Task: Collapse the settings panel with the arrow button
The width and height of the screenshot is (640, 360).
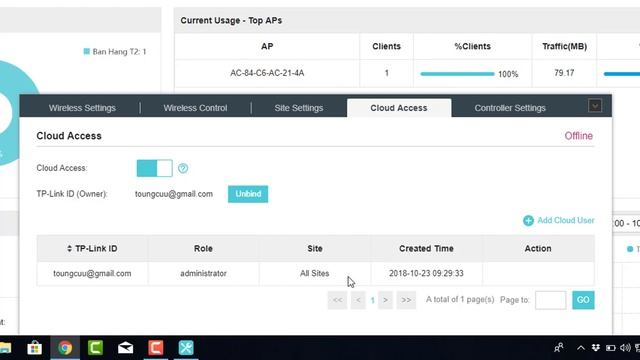Action: pyautogui.click(x=595, y=106)
